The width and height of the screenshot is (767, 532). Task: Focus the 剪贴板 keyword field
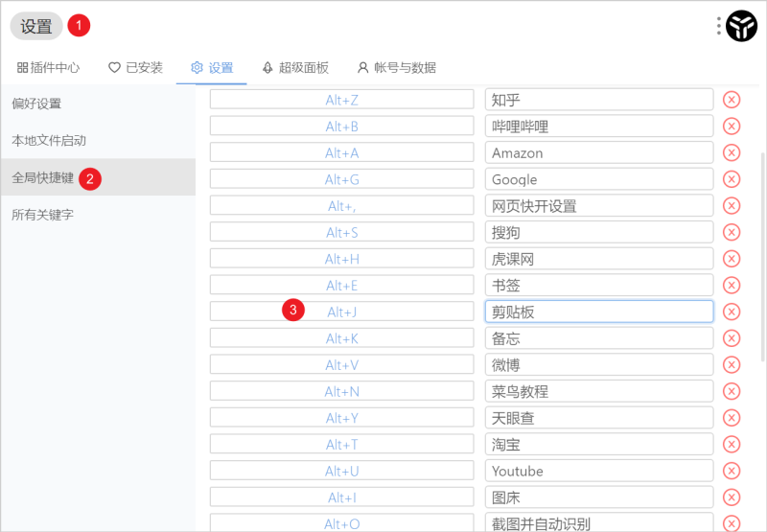click(x=599, y=312)
